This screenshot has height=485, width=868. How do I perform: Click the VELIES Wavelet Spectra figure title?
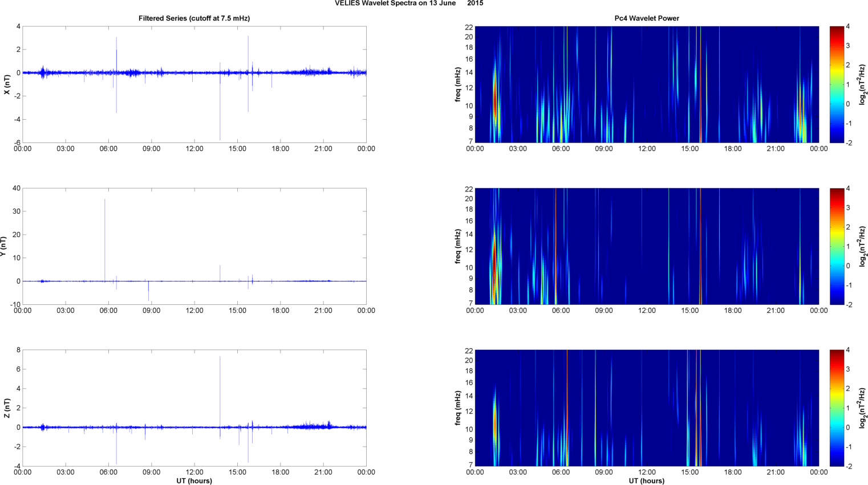[x=408, y=3]
